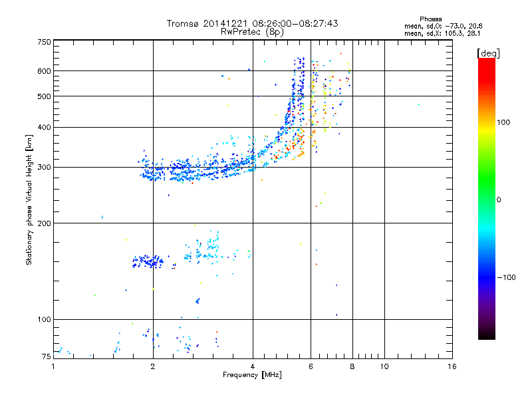
Task: Click the y-axis tick label '100'
Action: 44,320
